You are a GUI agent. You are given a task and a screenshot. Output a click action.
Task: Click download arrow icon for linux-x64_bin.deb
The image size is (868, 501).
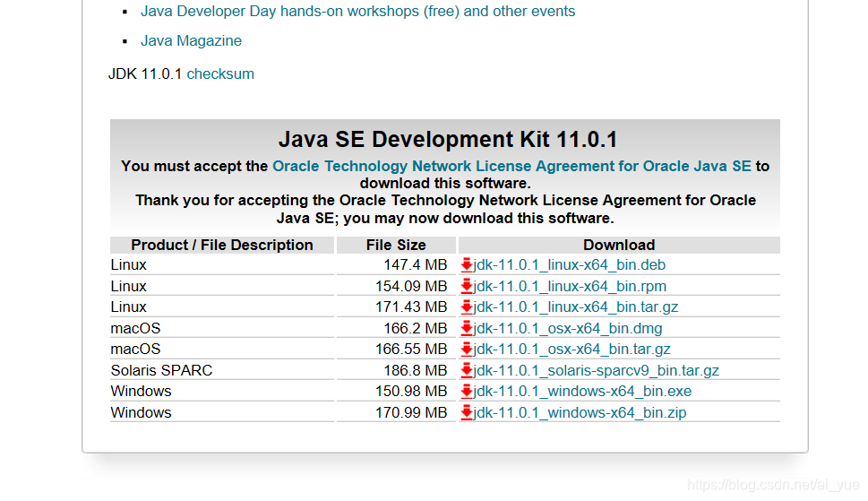point(467,265)
